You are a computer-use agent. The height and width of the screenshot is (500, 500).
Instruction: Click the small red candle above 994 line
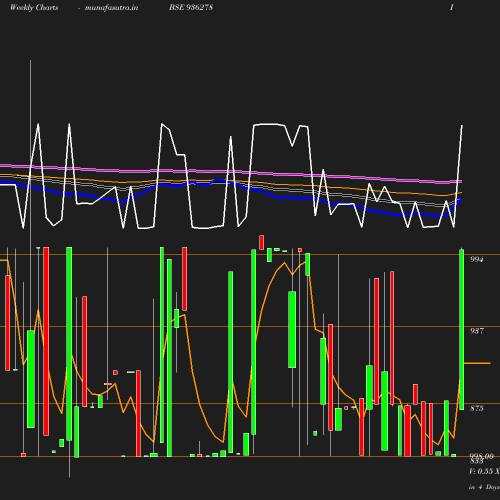(x=262, y=242)
